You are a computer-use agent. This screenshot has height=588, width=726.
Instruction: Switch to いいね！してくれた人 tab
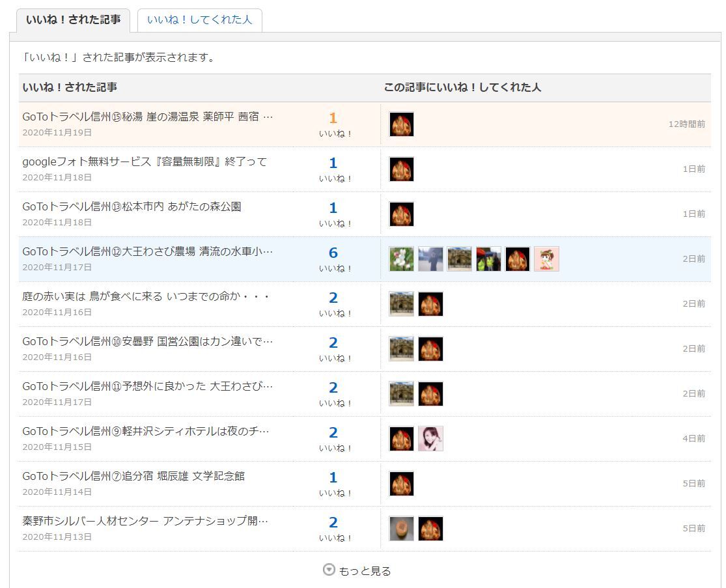tap(199, 20)
